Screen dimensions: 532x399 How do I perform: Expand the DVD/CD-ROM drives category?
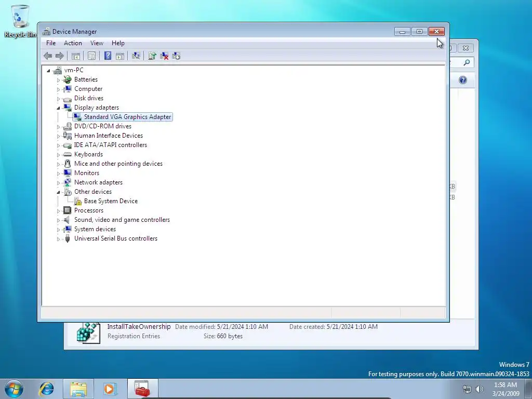click(58, 127)
